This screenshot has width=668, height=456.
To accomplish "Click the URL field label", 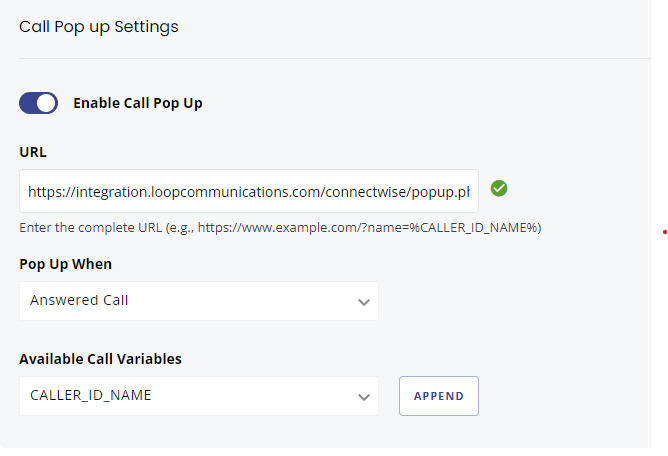I will (x=33, y=152).
